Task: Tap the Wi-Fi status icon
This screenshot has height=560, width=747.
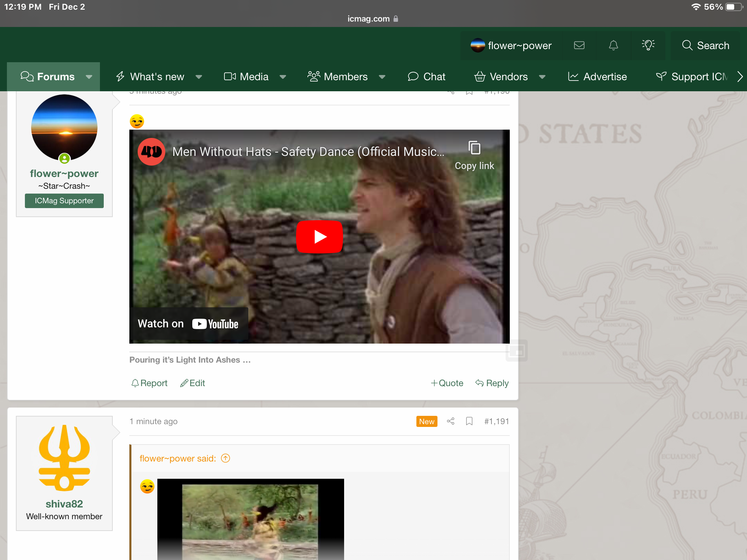Action: tap(695, 7)
